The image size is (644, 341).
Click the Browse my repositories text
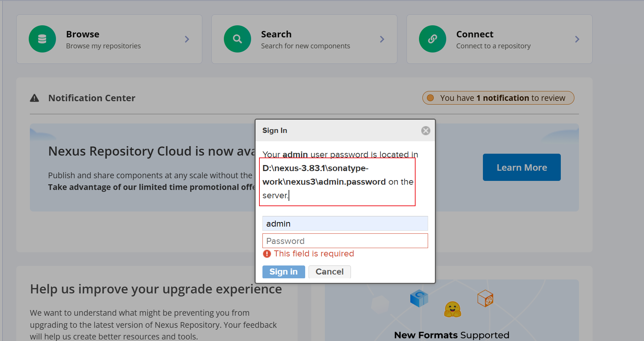click(103, 46)
